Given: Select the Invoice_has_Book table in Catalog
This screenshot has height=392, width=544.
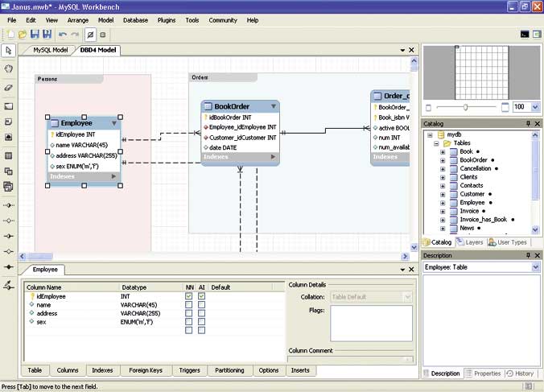Looking at the screenshot, I should (483, 220).
